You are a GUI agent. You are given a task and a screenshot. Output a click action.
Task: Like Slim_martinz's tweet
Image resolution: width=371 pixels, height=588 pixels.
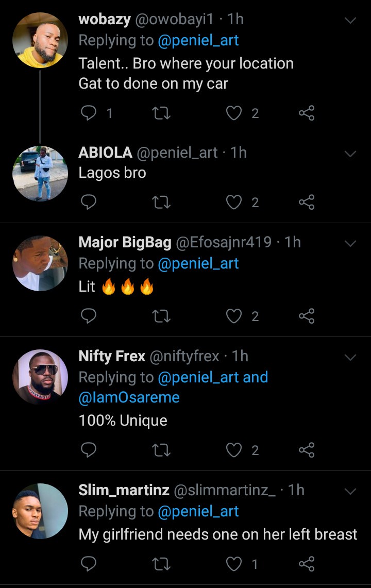pos(234,564)
